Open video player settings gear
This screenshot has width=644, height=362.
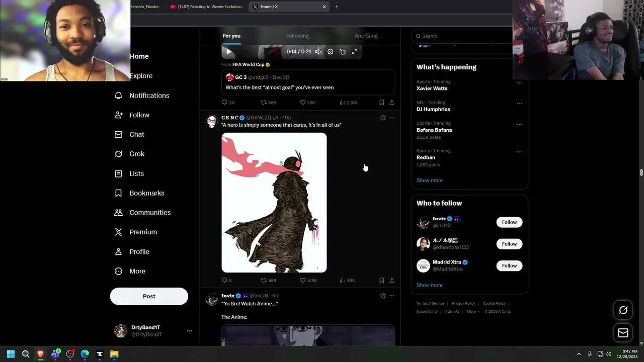click(330, 52)
